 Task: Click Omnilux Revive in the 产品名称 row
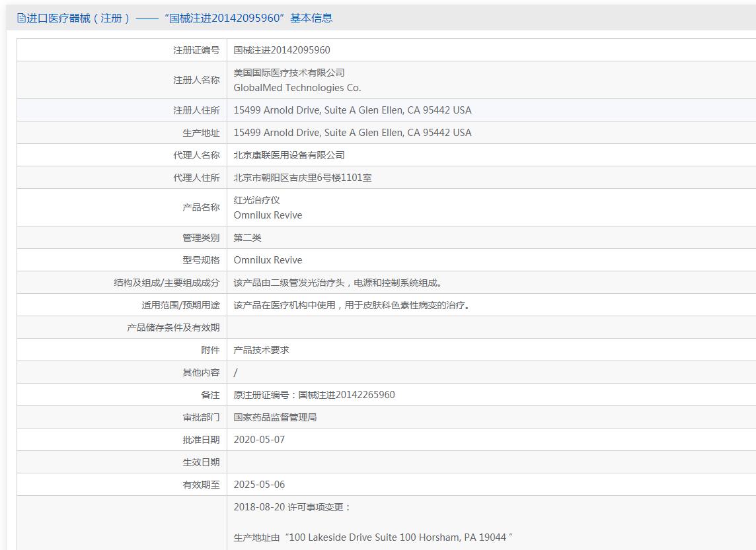click(x=268, y=215)
